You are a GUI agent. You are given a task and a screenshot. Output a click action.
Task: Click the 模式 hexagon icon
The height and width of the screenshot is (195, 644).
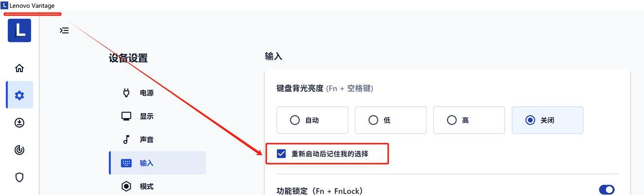[x=126, y=186]
